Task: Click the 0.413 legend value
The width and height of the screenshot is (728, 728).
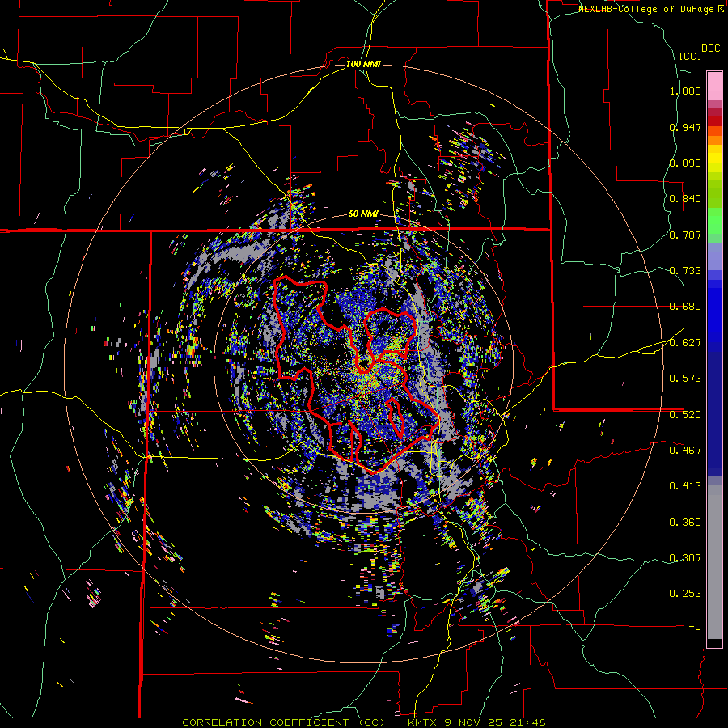Action: click(x=685, y=486)
